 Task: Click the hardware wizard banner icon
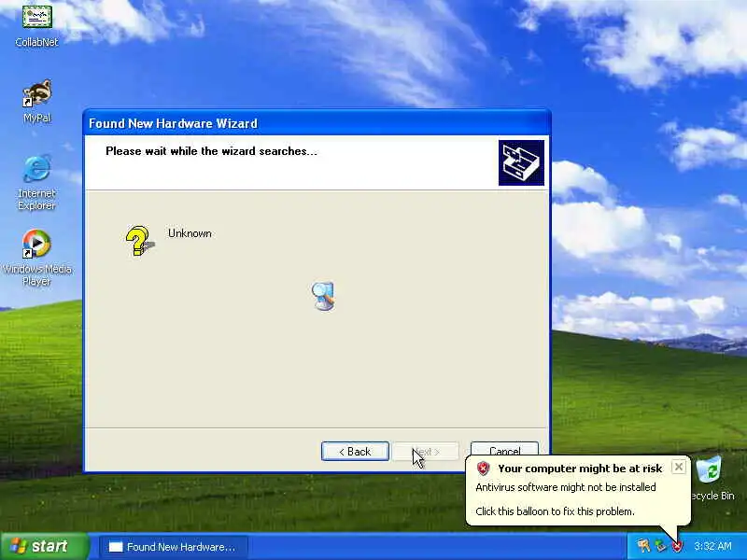tap(521, 162)
